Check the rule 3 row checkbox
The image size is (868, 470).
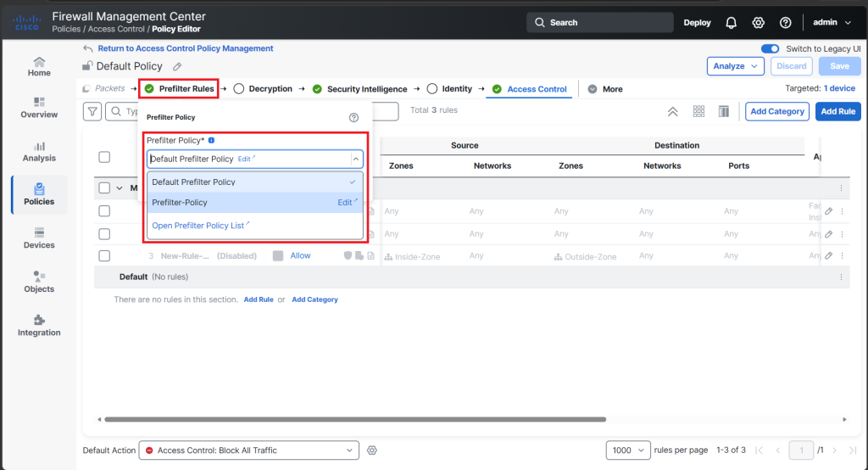pos(104,255)
